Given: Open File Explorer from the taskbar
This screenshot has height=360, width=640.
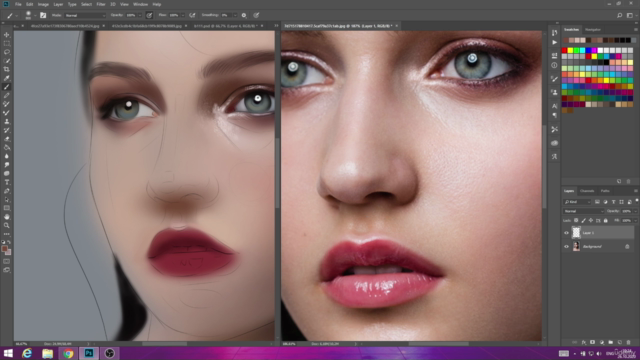Looking at the screenshot, I should [48, 353].
